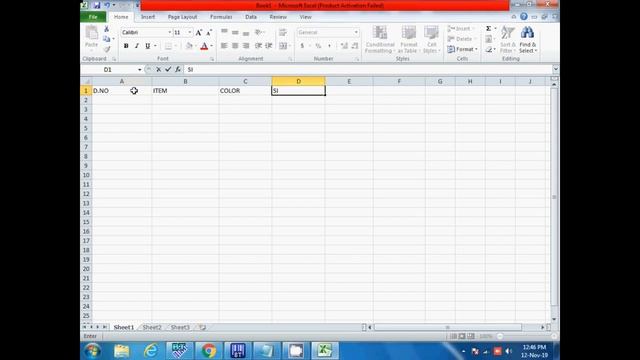
Task: Toggle Center horizontal alignment
Action: (235, 46)
